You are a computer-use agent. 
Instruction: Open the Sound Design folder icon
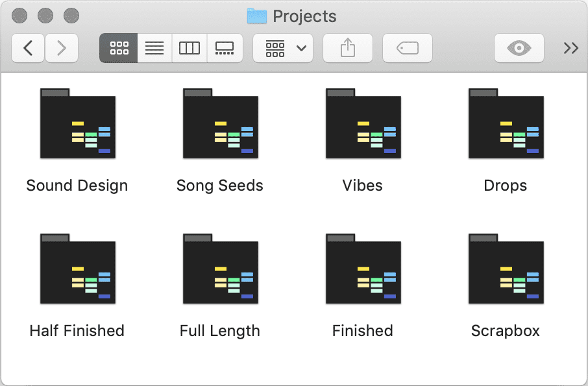coord(78,124)
